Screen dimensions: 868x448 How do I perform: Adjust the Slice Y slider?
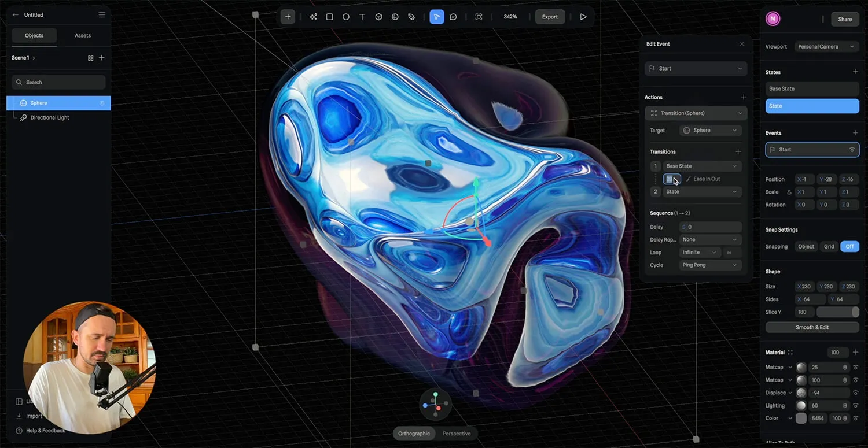click(x=837, y=312)
